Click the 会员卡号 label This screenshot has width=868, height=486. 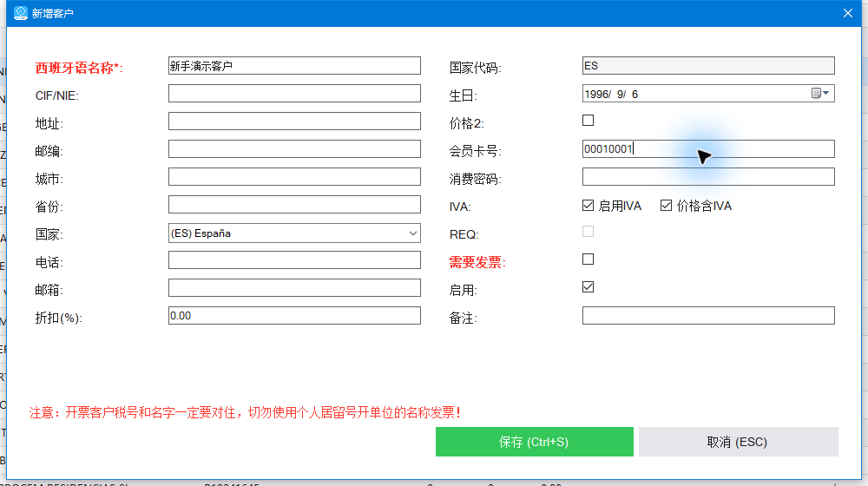(x=476, y=151)
